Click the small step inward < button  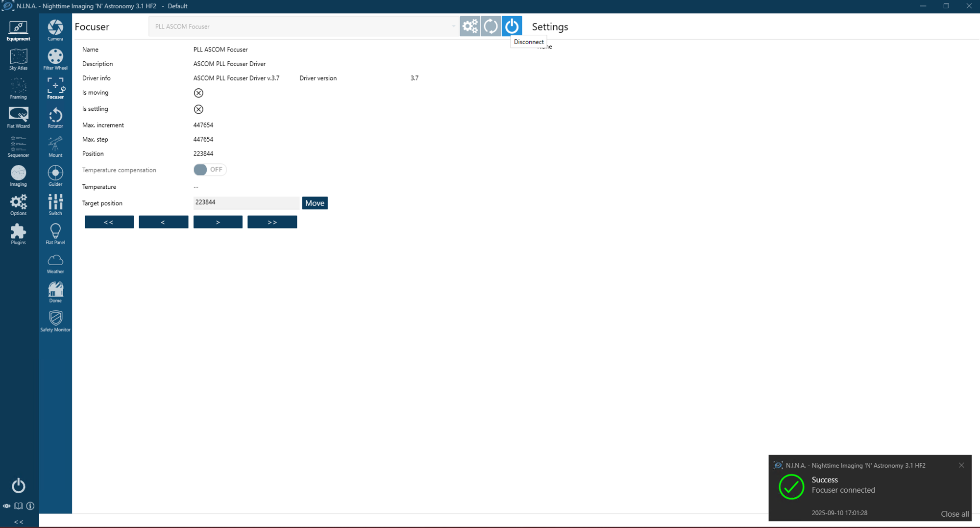(x=163, y=222)
